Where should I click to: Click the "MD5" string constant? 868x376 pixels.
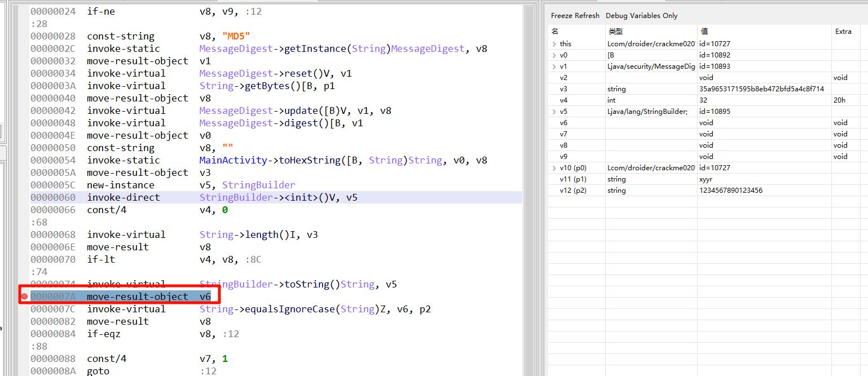236,36
